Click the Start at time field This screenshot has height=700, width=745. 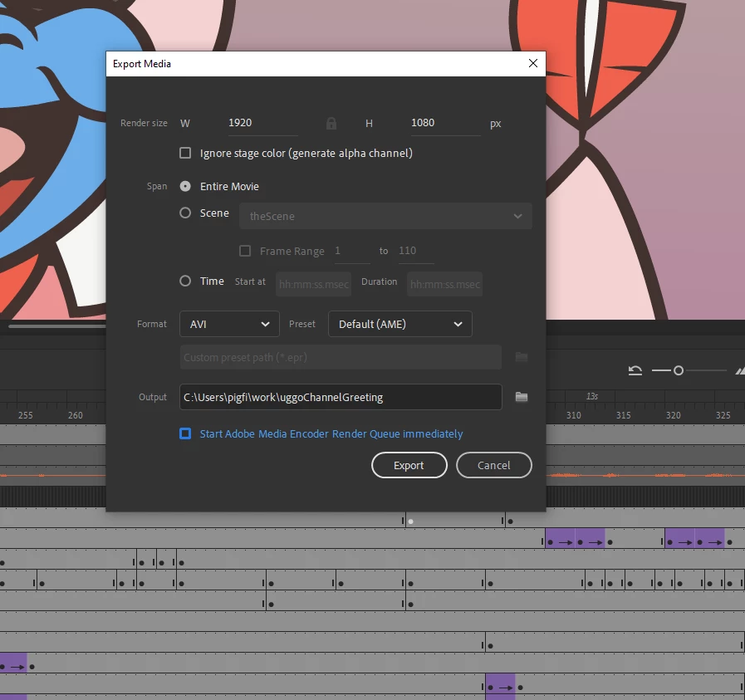(314, 284)
